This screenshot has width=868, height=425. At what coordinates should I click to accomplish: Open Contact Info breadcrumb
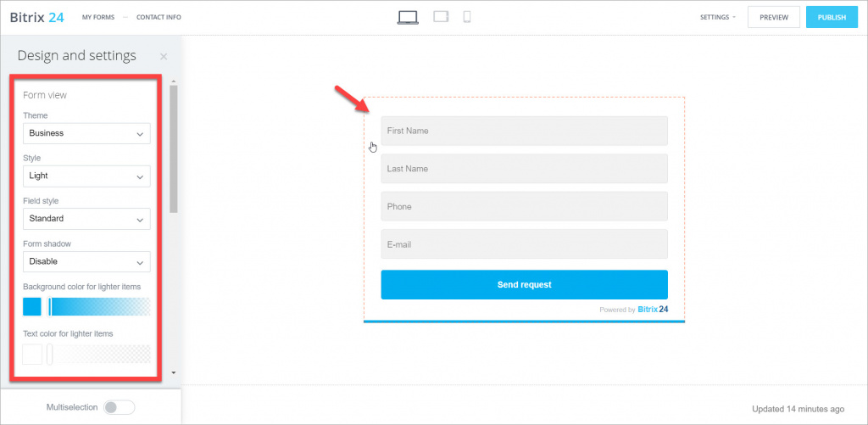pos(159,17)
